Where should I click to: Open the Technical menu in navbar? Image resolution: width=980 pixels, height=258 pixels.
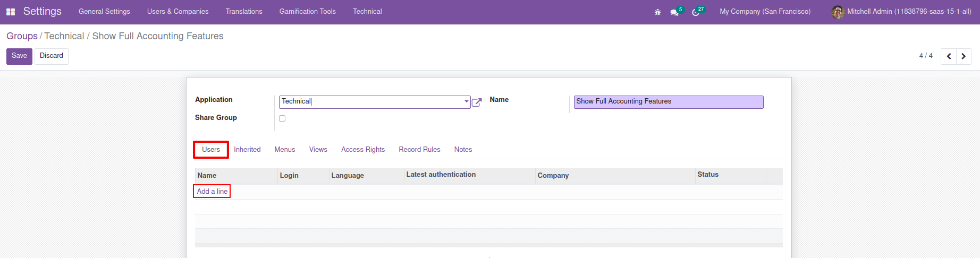pyautogui.click(x=367, y=12)
